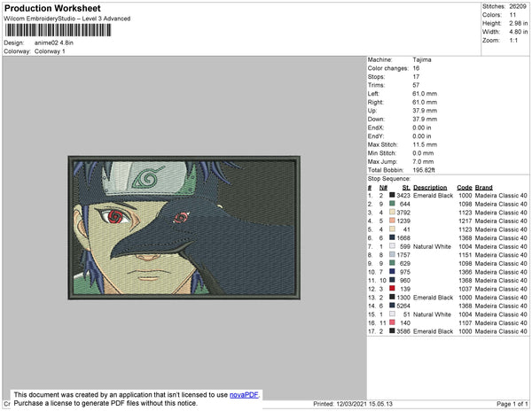This screenshot has width=532, height=411.
Task: Click the Stitches count value 26209
Action: coord(520,6)
